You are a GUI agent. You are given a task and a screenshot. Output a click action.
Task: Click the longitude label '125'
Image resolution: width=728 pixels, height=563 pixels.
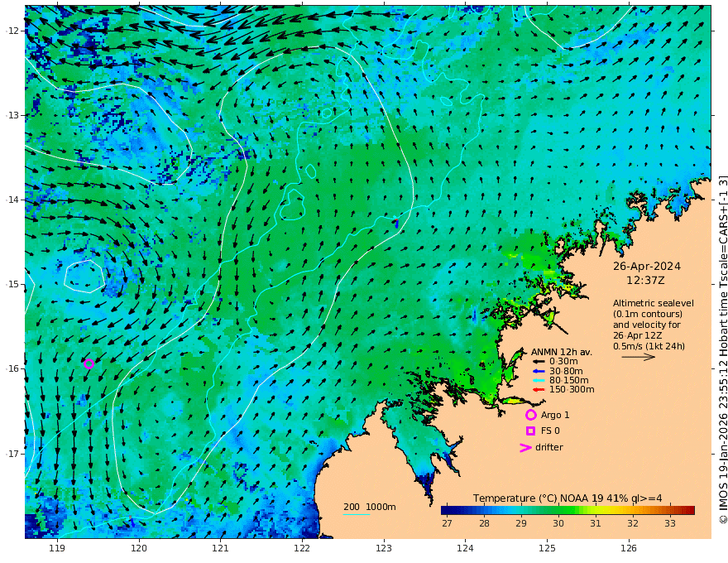click(547, 548)
